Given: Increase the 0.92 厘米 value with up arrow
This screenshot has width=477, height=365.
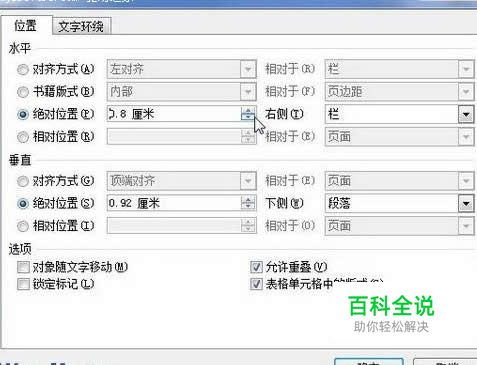Looking at the screenshot, I should coord(248,199).
